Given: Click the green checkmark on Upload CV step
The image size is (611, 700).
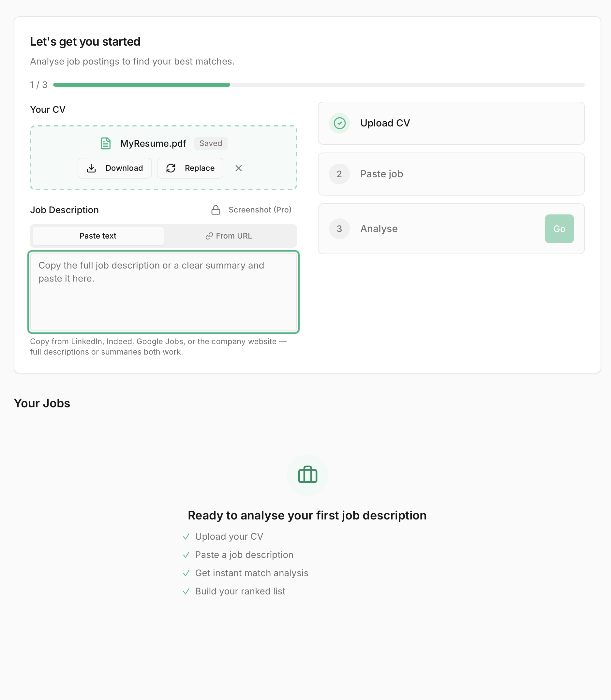Looking at the screenshot, I should pyautogui.click(x=339, y=123).
